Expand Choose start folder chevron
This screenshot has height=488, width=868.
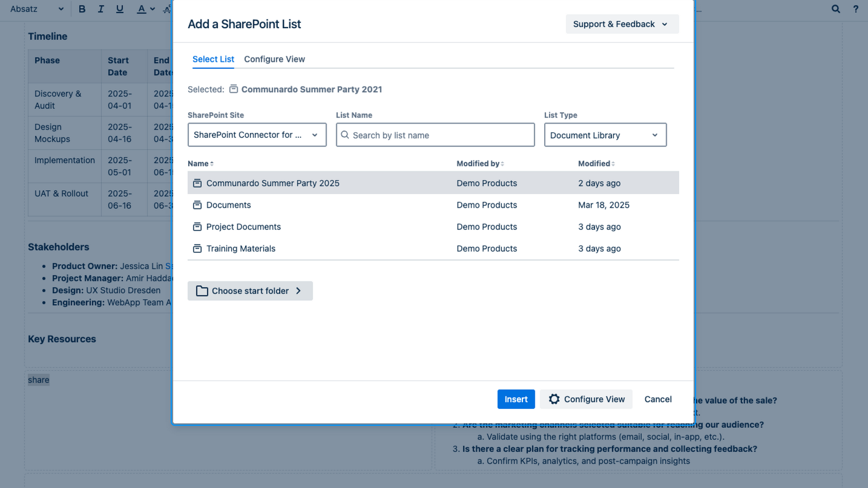click(298, 291)
